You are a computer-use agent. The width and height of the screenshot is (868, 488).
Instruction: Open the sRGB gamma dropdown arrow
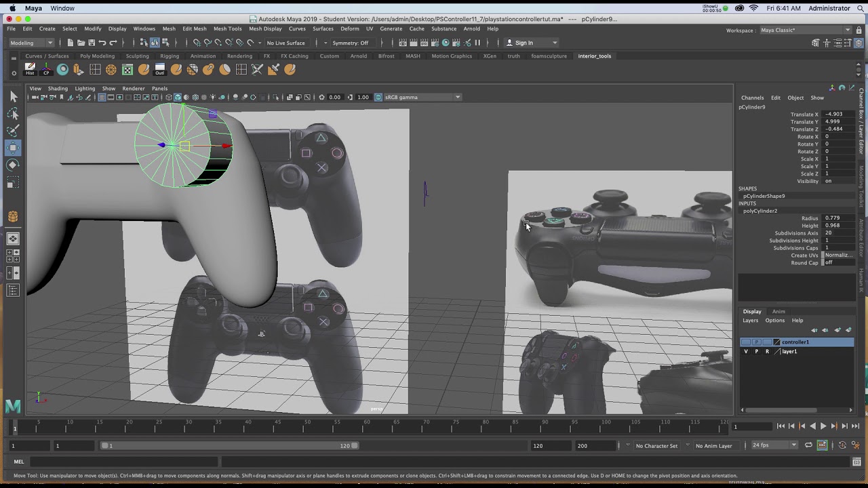[x=458, y=97]
